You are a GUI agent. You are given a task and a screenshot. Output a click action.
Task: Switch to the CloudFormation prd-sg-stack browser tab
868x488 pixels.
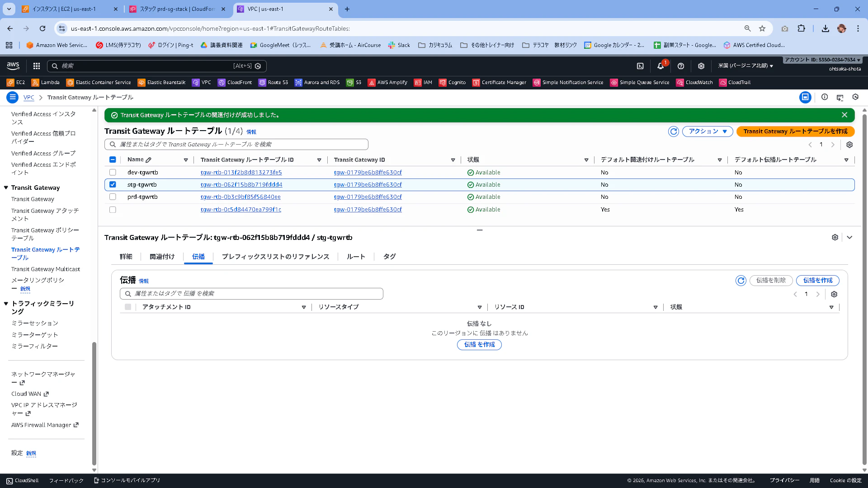(177, 9)
